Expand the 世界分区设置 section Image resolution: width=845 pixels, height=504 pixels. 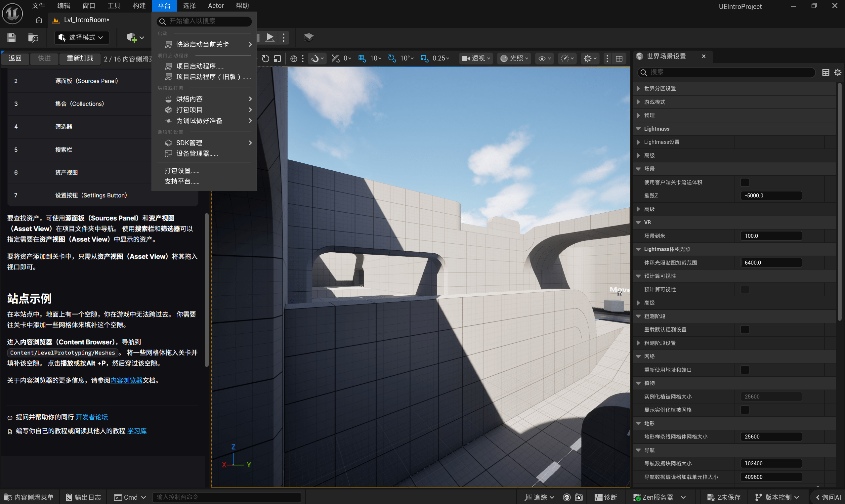(x=638, y=88)
